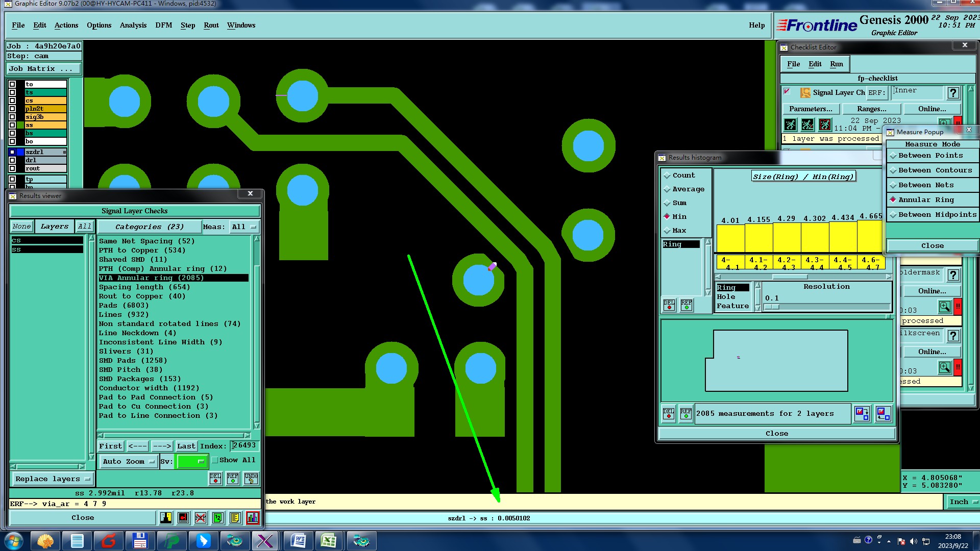Open the Analysis menu
Screen dimensions: 980x551
coord(133,26)
